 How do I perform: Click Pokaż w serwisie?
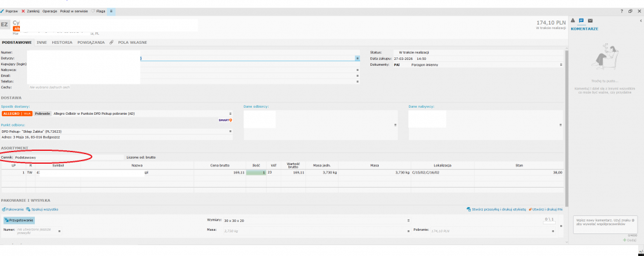tap(73, 11)
